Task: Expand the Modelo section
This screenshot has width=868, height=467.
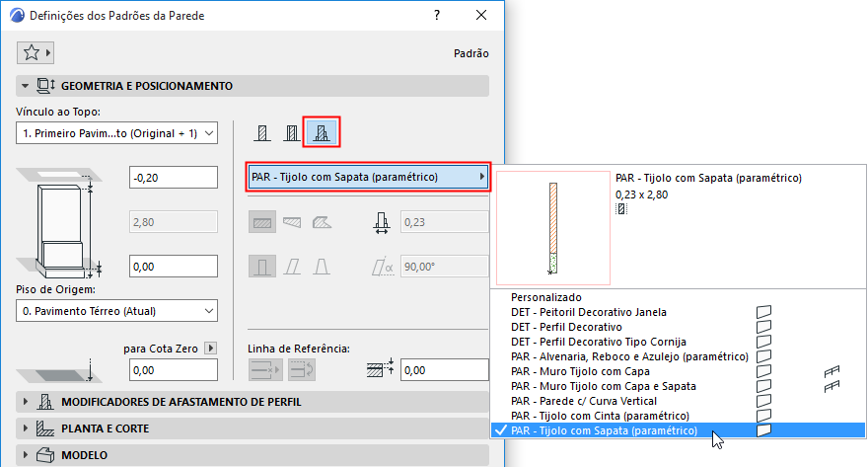Action: pos(25,455)
